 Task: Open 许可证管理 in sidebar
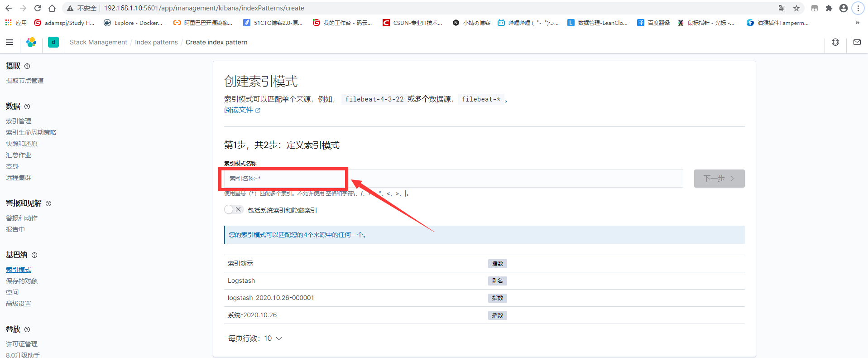coord(22,344)
